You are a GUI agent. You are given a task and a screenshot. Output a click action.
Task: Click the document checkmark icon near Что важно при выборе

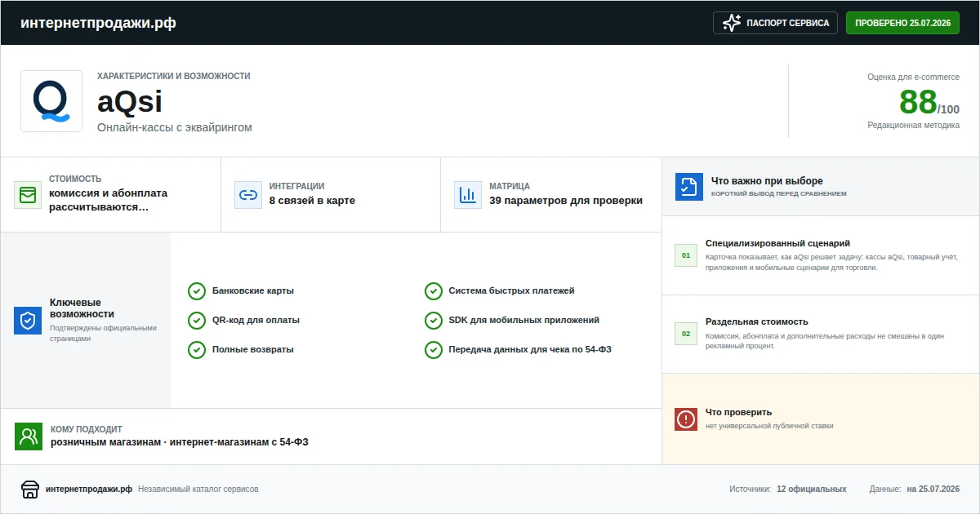[x=689, y=187]
